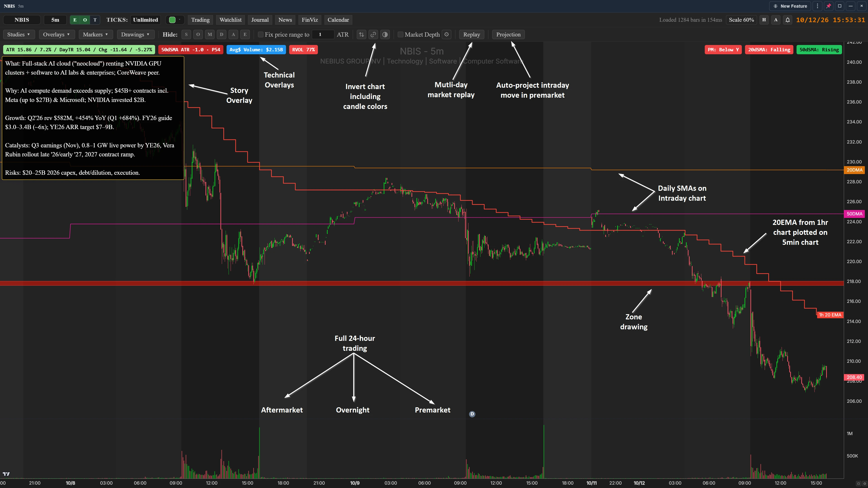Click the Scale 60% button
Screen dimensions: 868x488
tap(741, 20)
